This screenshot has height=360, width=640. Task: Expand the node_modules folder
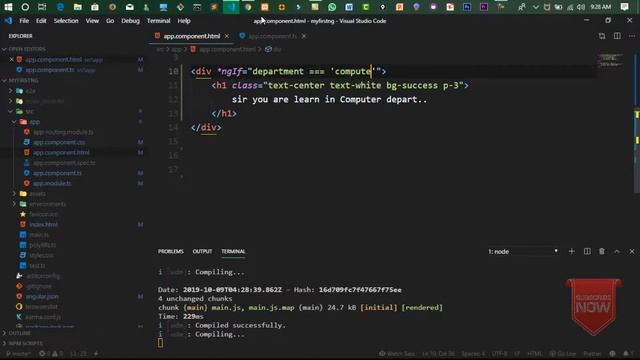[44, 101]
